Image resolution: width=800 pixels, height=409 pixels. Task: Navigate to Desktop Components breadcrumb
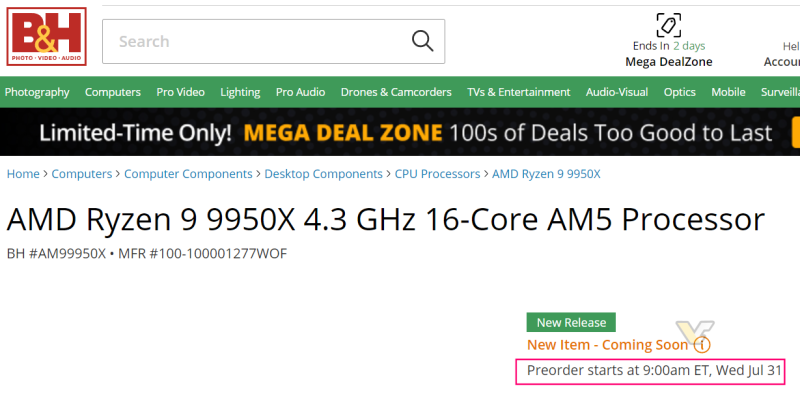pos(323,174)
